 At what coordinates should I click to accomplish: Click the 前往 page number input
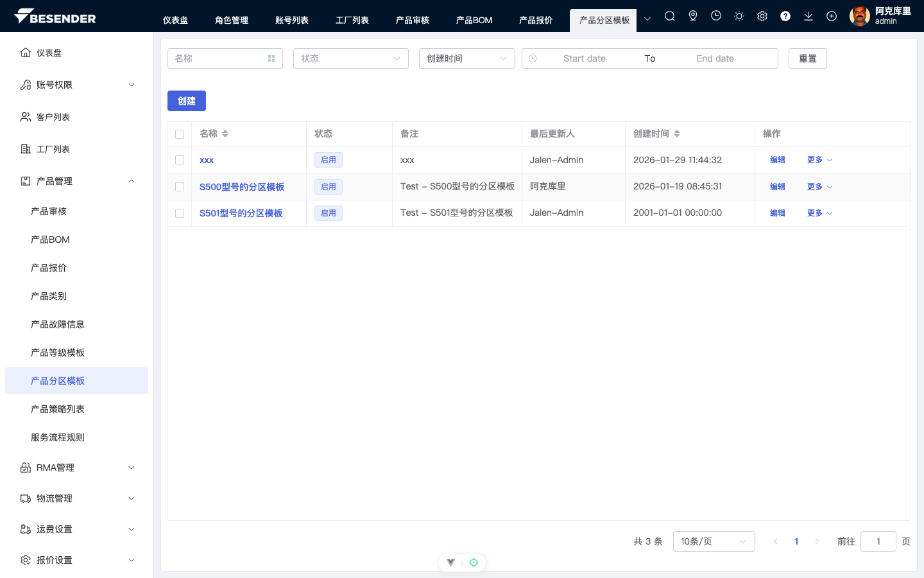point(878,541)
